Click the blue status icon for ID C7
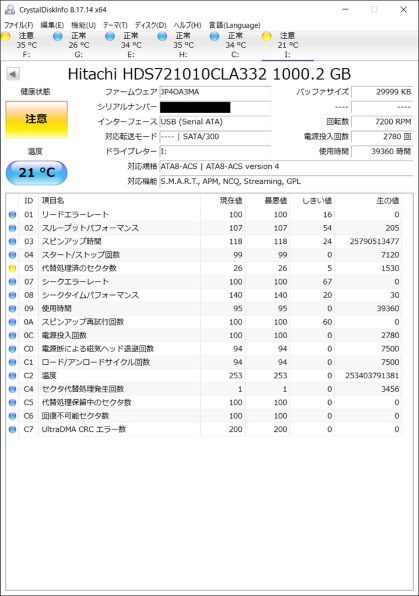419x596 pixels. click(13, 430)
